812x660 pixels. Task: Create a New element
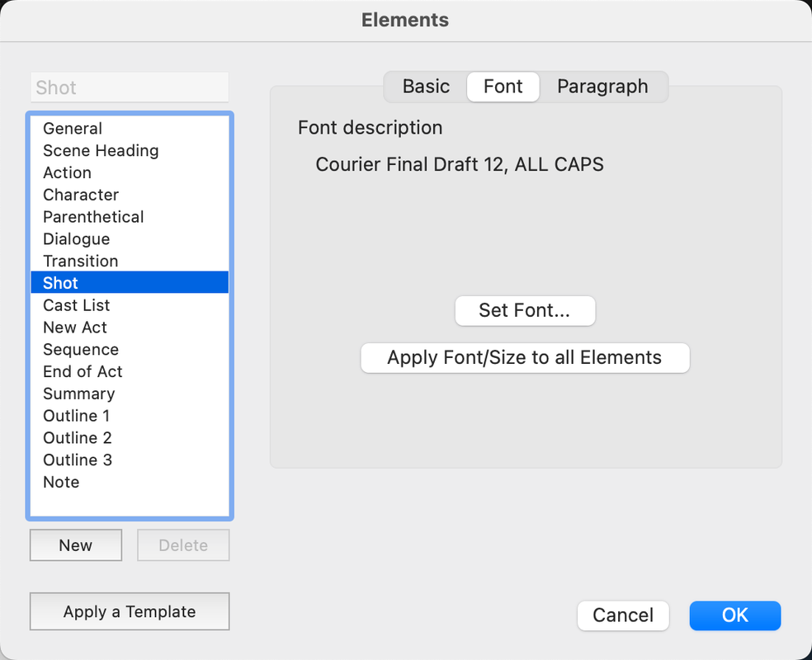click(x=76, y=545)
